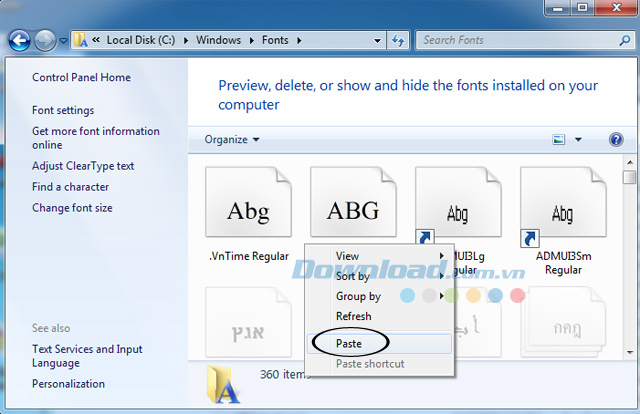Expand arrow after Local Disk (C:)
The height and width of the screenshot is (414, 640).
coord(186,40)
